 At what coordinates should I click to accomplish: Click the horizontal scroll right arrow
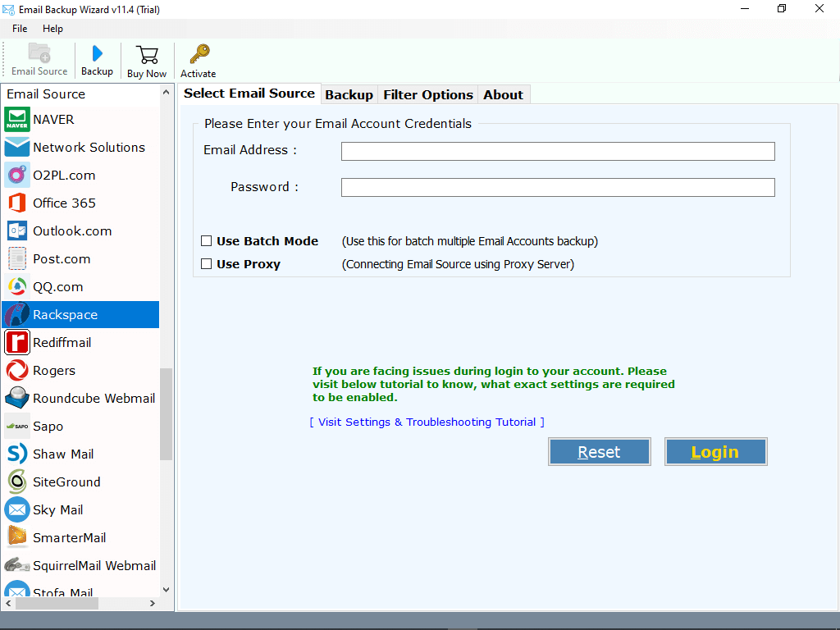(153, 603)
